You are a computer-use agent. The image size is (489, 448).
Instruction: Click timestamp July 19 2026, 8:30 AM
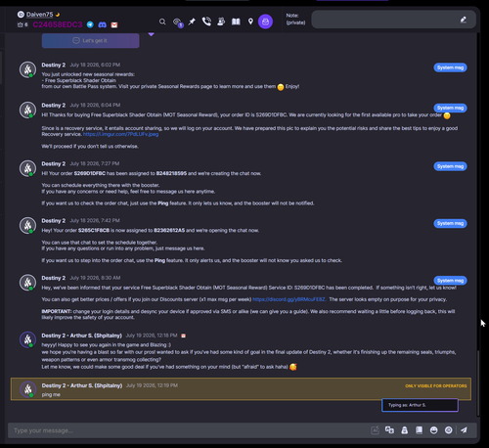coord(95,278)
